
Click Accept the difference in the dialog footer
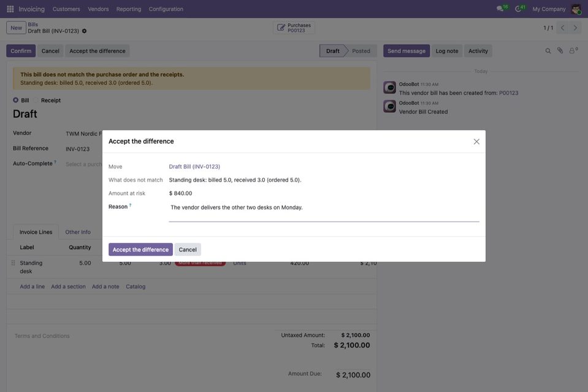tap(140, 250)
